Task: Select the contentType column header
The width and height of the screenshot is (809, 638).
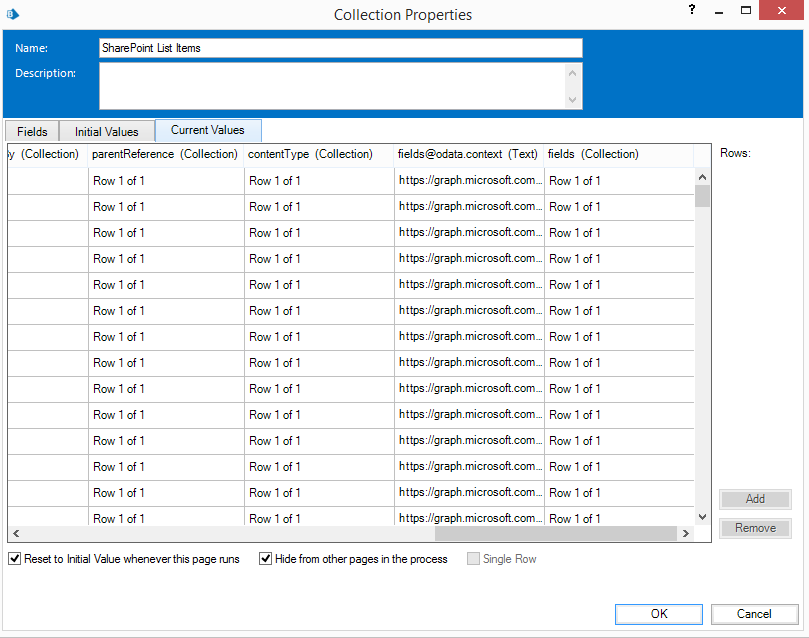Action: click(x=310, y=154)
